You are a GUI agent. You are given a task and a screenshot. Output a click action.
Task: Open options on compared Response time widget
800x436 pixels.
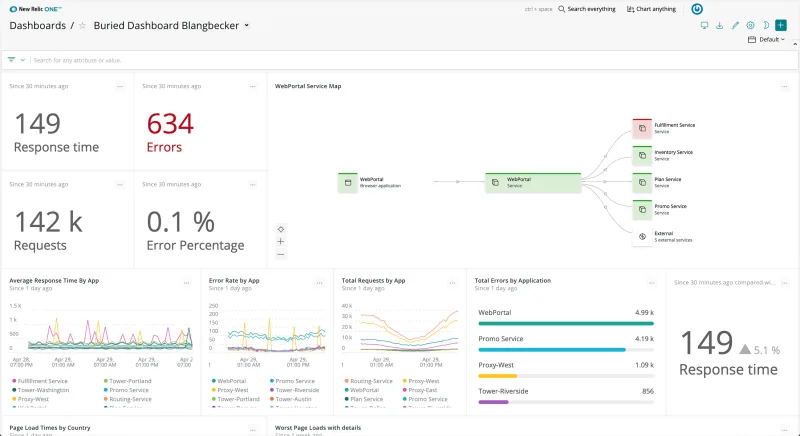pos(785,283)
